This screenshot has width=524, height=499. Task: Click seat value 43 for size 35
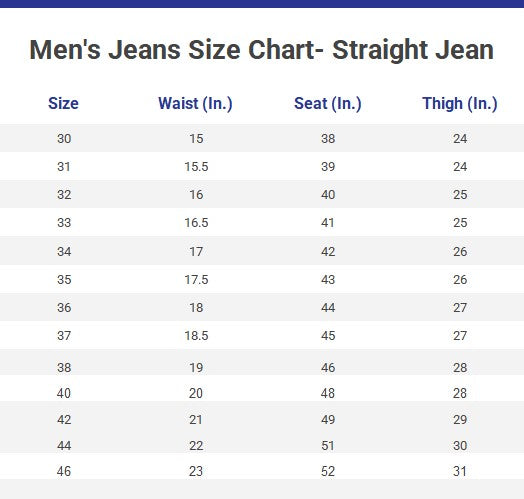[328, 279]
